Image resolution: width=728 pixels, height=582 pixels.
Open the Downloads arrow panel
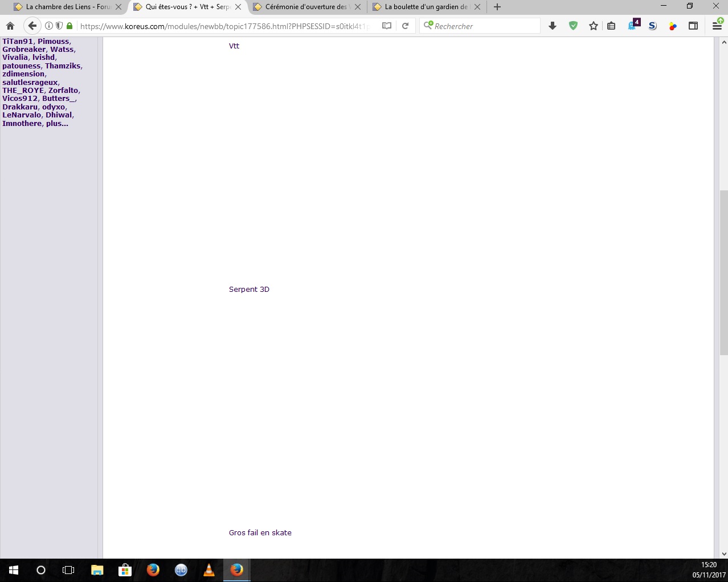tap(552, 26)
